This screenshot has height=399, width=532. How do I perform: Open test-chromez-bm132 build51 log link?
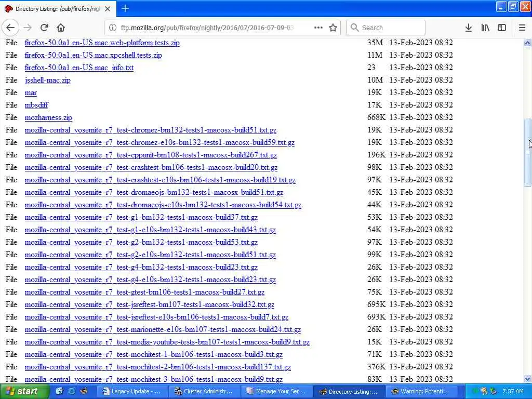coord(150,130)
